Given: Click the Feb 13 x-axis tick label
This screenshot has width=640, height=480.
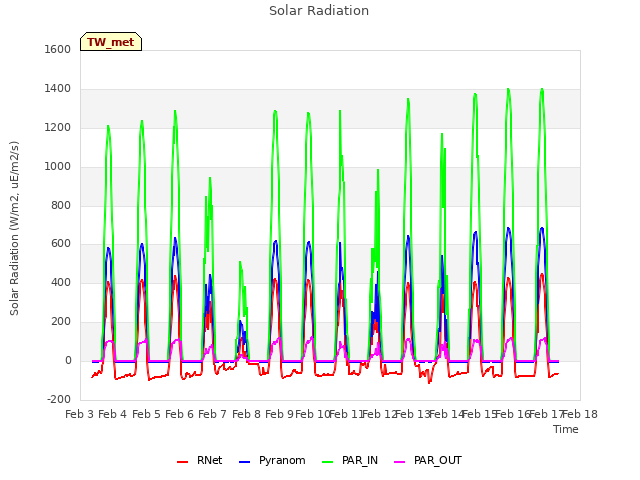Looking at the screenshot, I should pos(413,414).
